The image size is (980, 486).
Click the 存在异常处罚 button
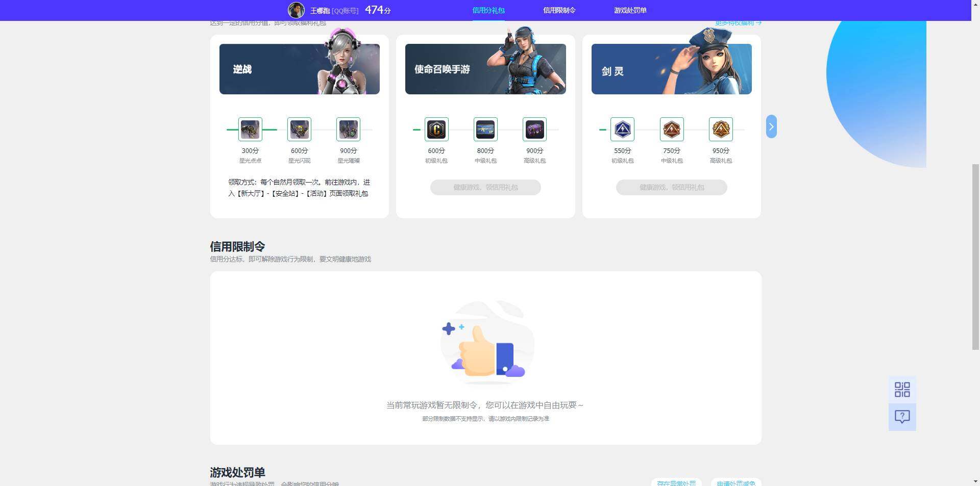[x=676, y=483]
